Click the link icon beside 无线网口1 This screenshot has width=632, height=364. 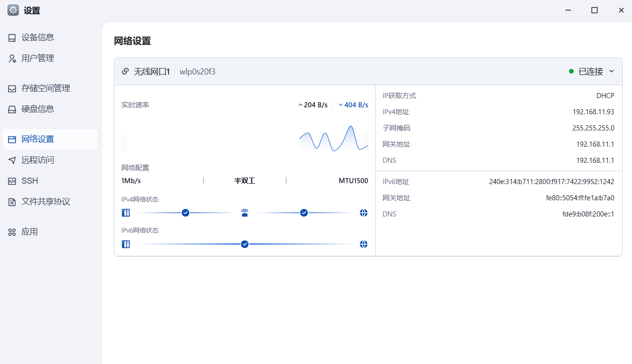click(x=125, y=71)
